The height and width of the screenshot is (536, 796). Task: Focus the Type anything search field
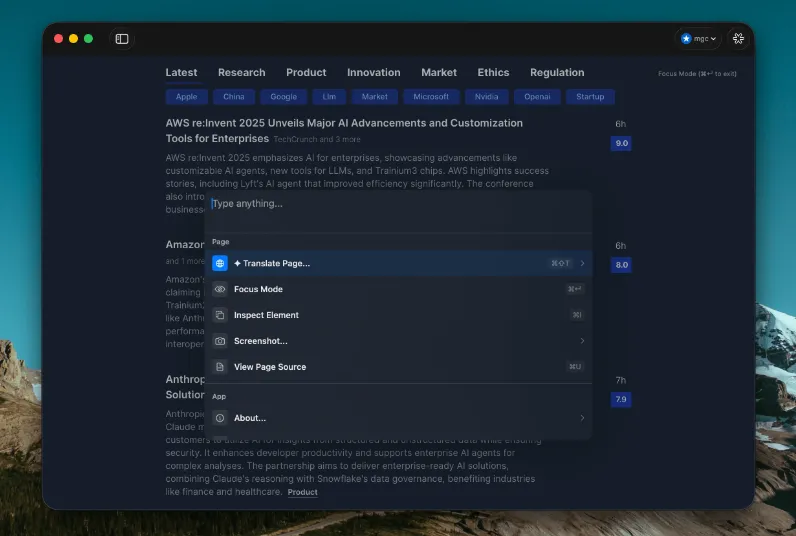click(x=397, y=204)
